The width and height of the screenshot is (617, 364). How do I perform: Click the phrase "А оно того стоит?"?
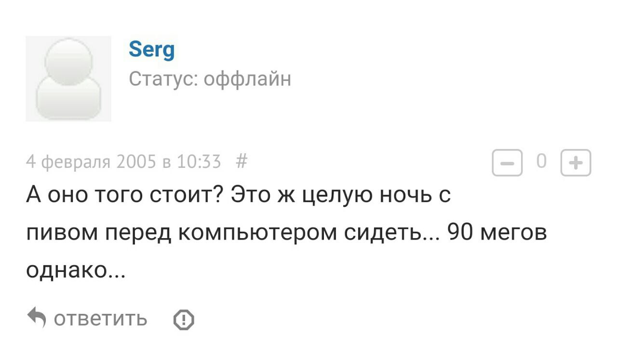tap(123, 195)
